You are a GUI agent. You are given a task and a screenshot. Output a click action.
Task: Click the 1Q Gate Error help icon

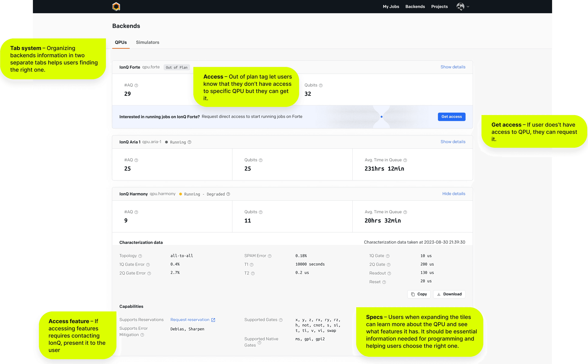(148, 265)
